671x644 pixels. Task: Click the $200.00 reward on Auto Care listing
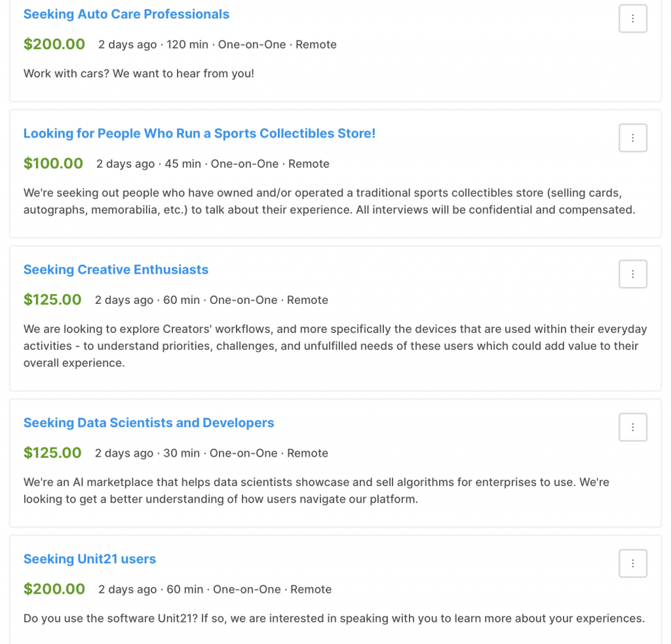(x=54, y=45)
